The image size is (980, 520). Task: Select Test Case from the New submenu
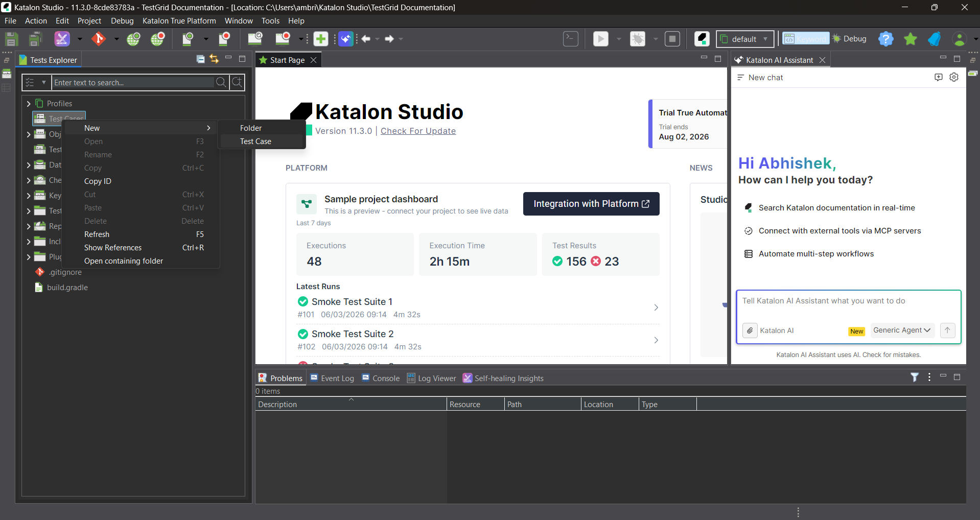coord(262,141)
